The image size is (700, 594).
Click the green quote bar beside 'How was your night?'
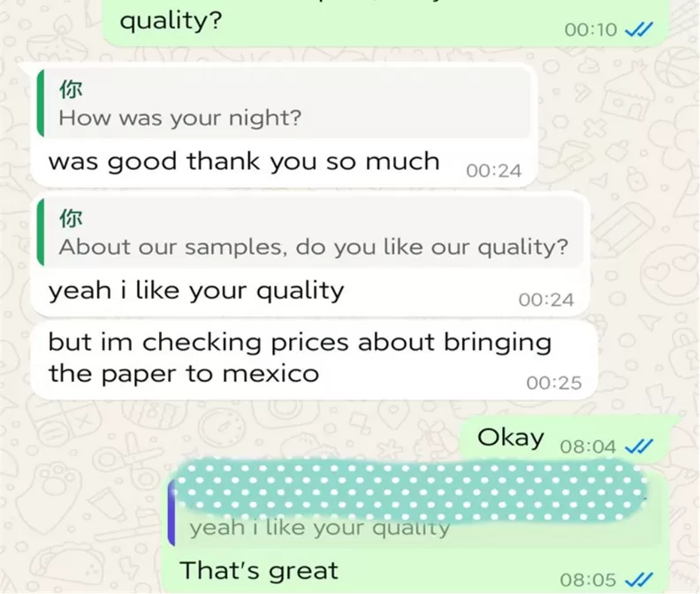click(40, 103)
